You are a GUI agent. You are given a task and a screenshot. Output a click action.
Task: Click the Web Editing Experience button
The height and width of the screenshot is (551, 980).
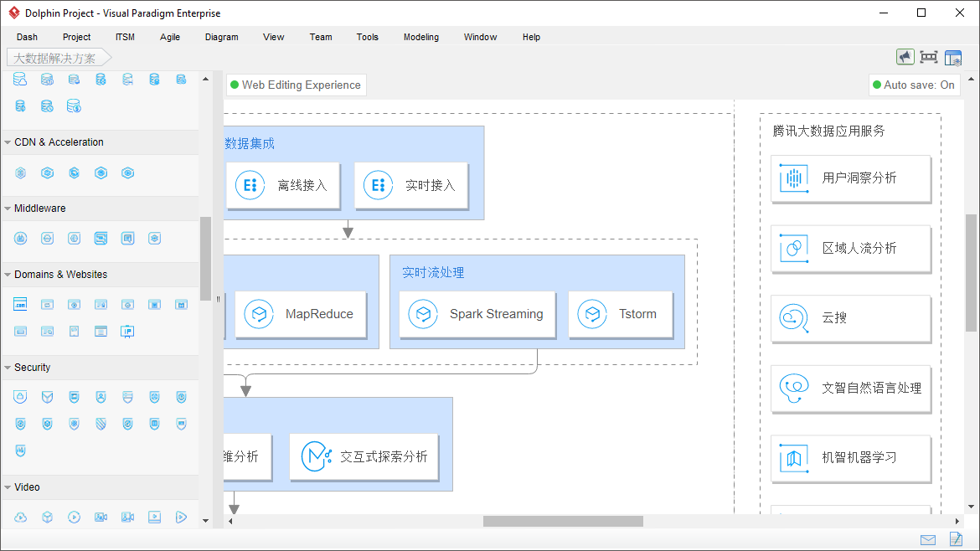coord(296,85)
